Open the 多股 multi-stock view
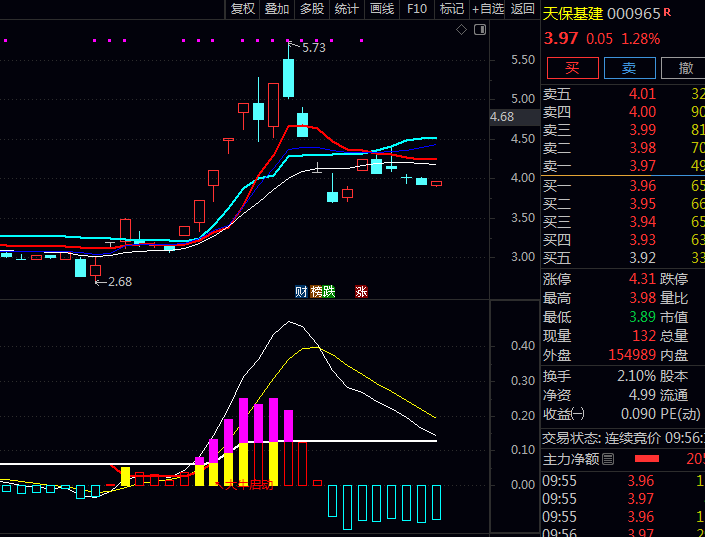 (x=312, y=9)
